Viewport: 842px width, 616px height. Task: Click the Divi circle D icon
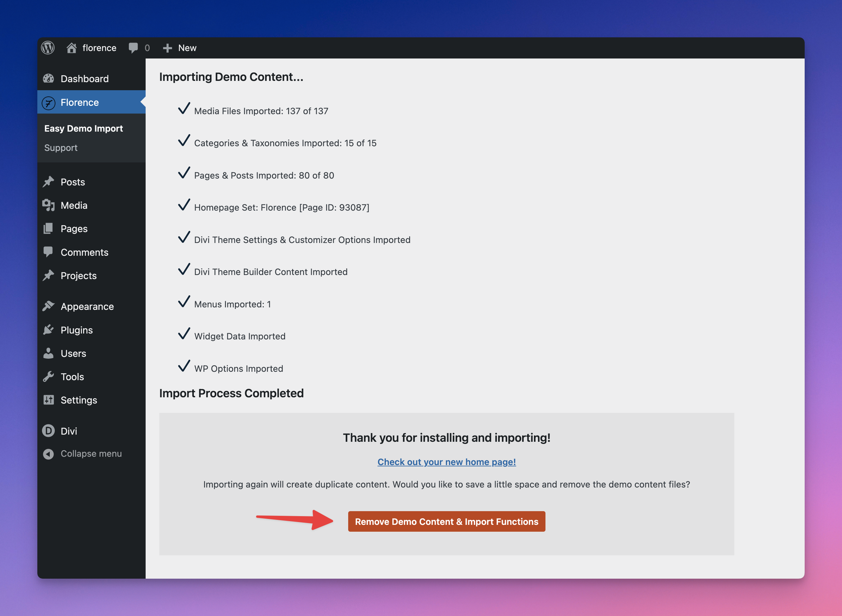click(x=49, y=431)
